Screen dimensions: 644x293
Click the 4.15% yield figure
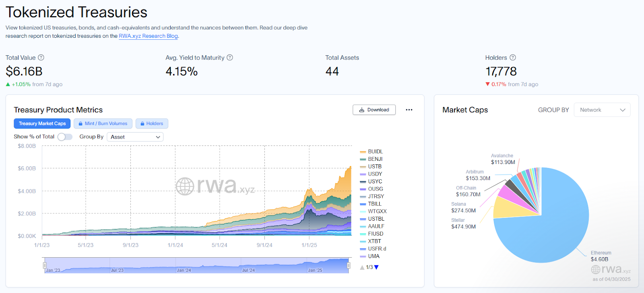[182, 71]
